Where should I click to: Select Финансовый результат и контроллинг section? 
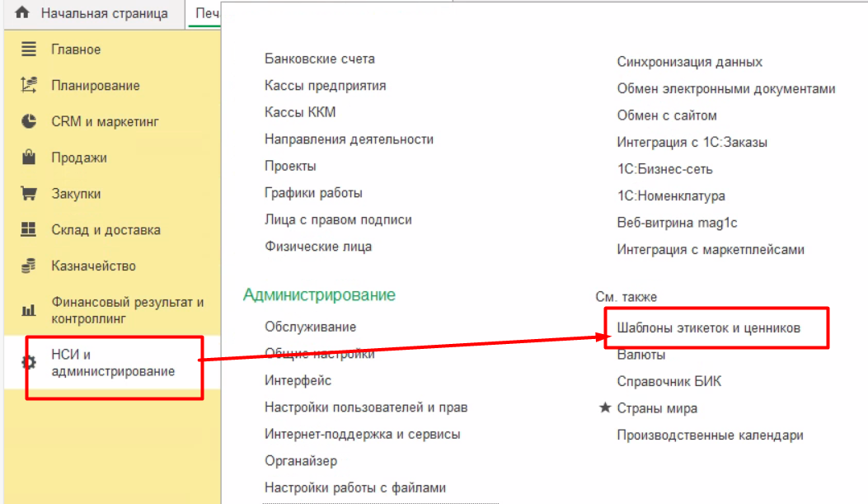(127, 310)
